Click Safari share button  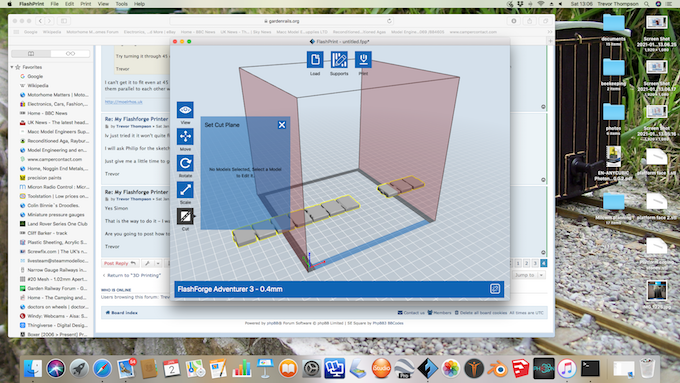[x=530, y=21]
